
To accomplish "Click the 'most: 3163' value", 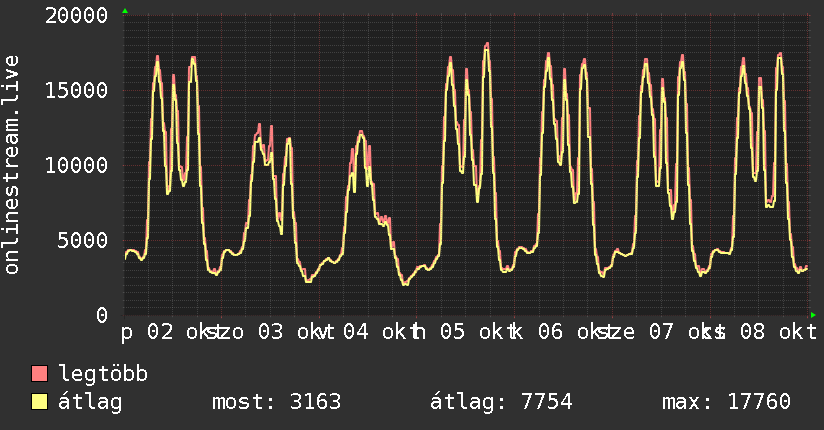I will 276,402.
